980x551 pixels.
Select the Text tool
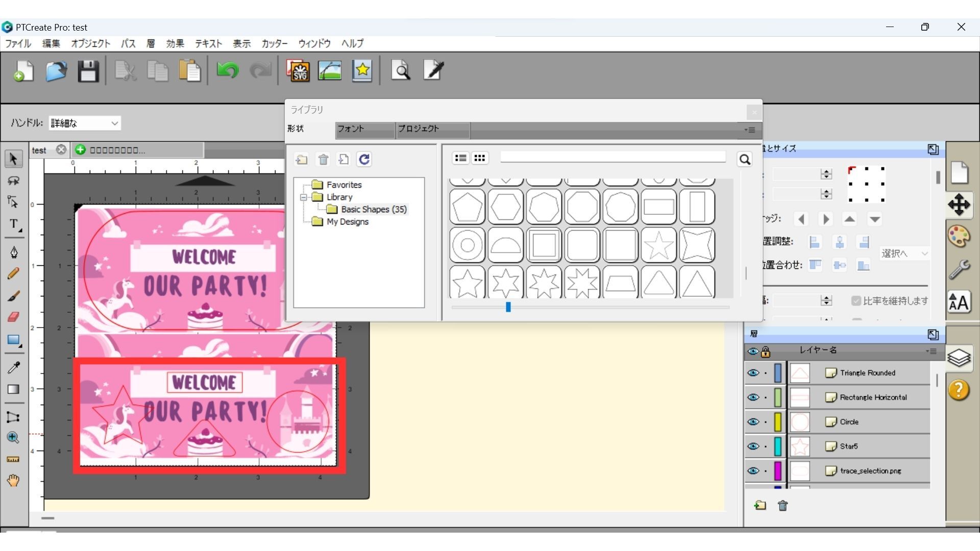[x=14, y=224]
